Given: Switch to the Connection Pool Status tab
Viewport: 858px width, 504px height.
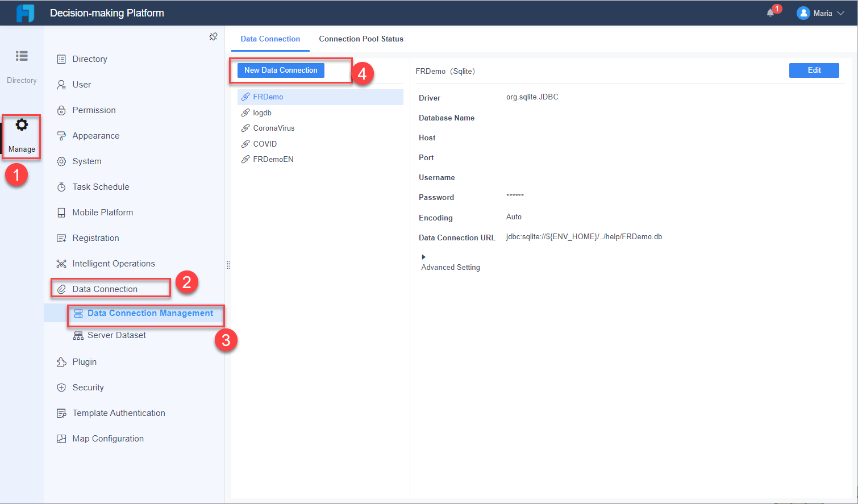Looking at the screenshot, I should 361,39.
